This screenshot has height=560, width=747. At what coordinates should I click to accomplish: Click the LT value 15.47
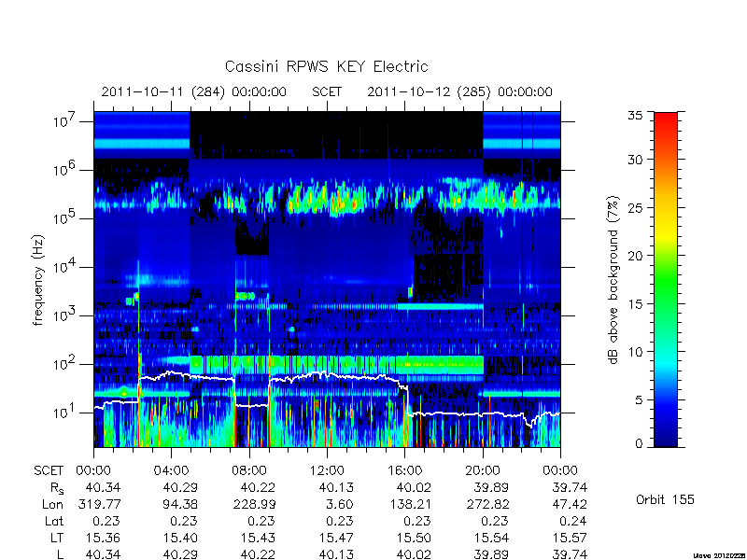(335, 538)
